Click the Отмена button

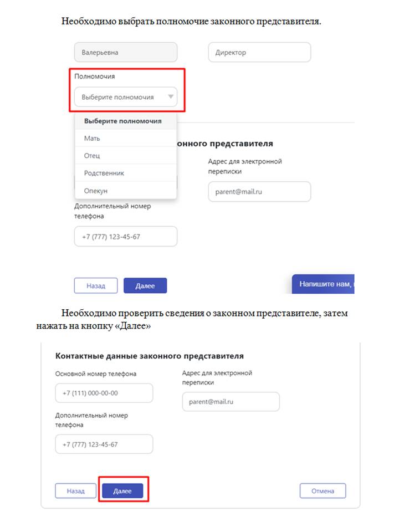[x=323, y=491]
